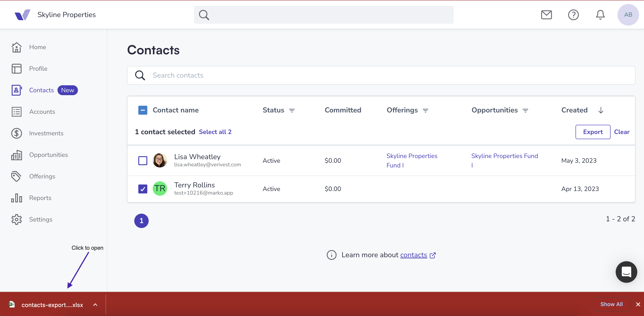This screenshot has width=644, height=316.
Task: Click the Accounts list icon
Action: pyautogui.click(x=16, y=112)
